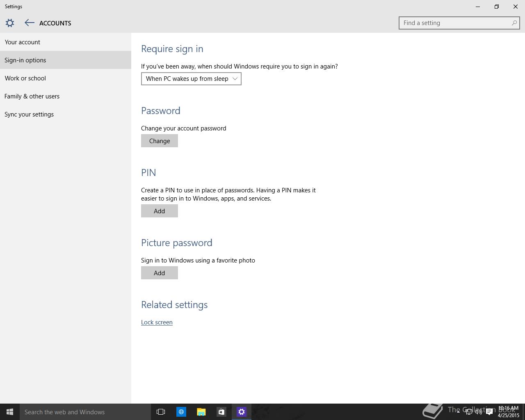Click the 'Require sign in' heading
Image resolution: width=525 pixels, height=420 pixels.
pos(172,49)
